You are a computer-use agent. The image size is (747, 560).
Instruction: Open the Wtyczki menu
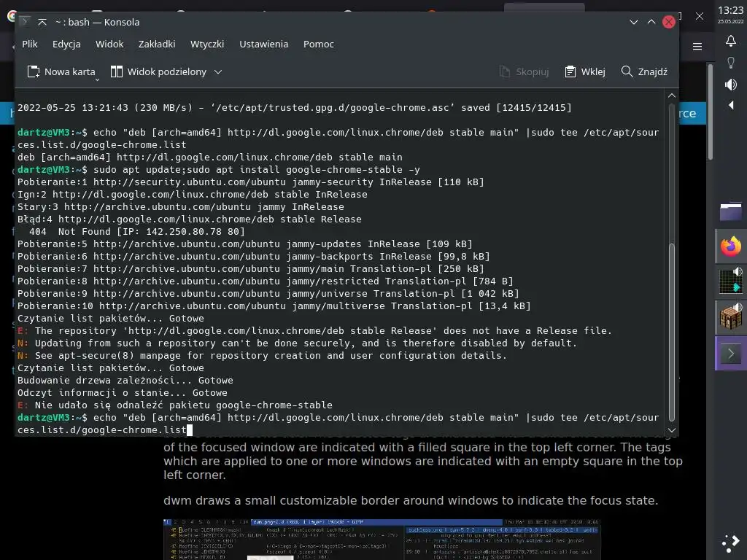[206, 44]
